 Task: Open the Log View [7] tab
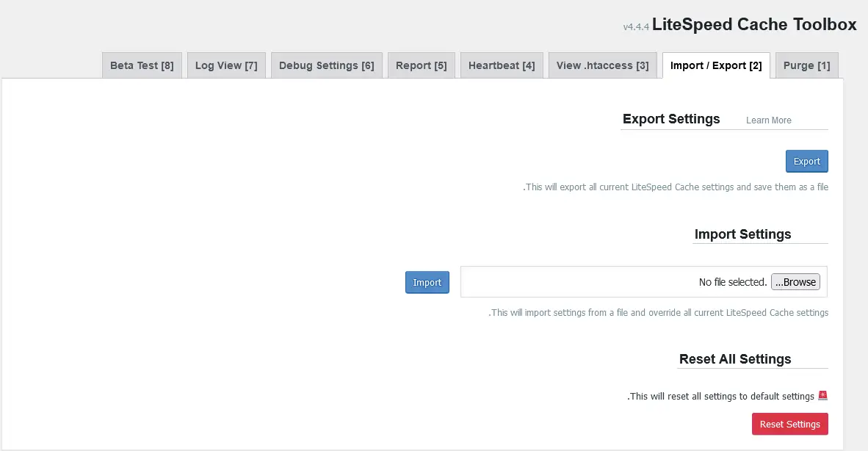(226, 65)
